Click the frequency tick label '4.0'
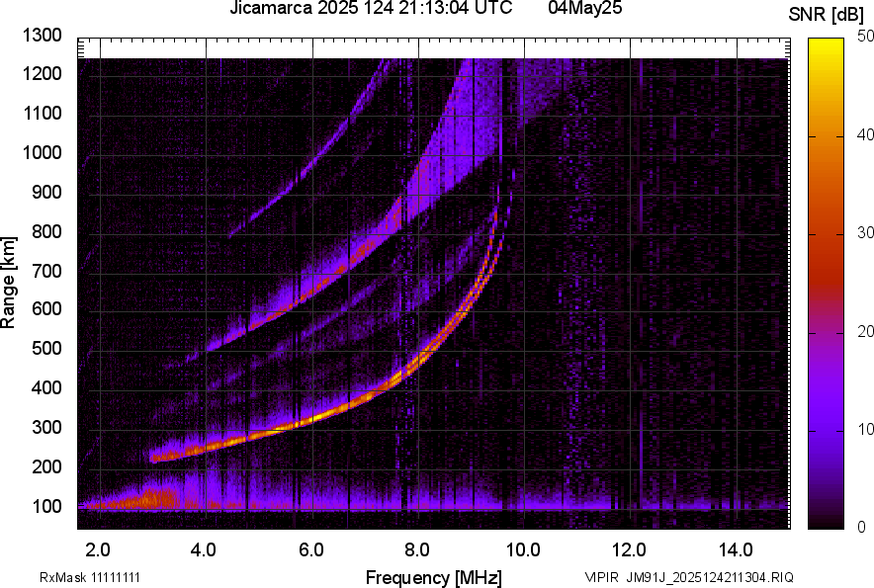The image size is (874, 588). point(204,550)
